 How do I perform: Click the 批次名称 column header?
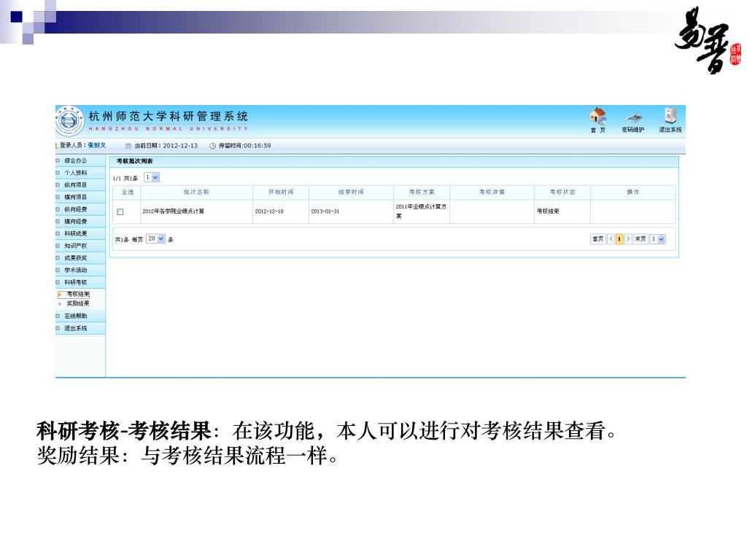pyautogui.click(x=197, y=192)
